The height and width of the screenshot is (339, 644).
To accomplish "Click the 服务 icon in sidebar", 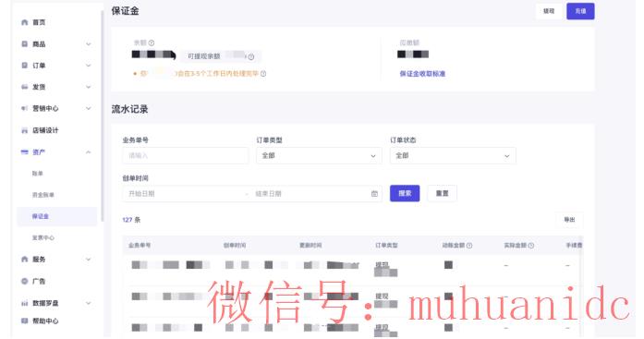I will [25, 259].
